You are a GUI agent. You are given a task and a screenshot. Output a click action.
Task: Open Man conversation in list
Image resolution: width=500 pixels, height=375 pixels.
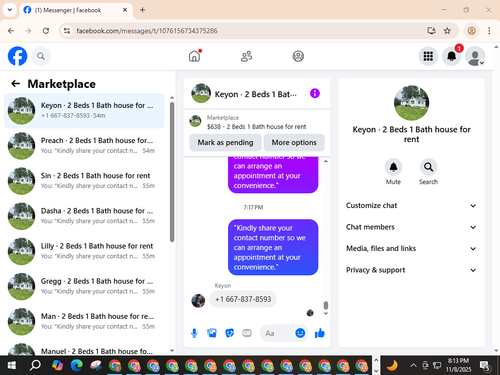point(84,321)
